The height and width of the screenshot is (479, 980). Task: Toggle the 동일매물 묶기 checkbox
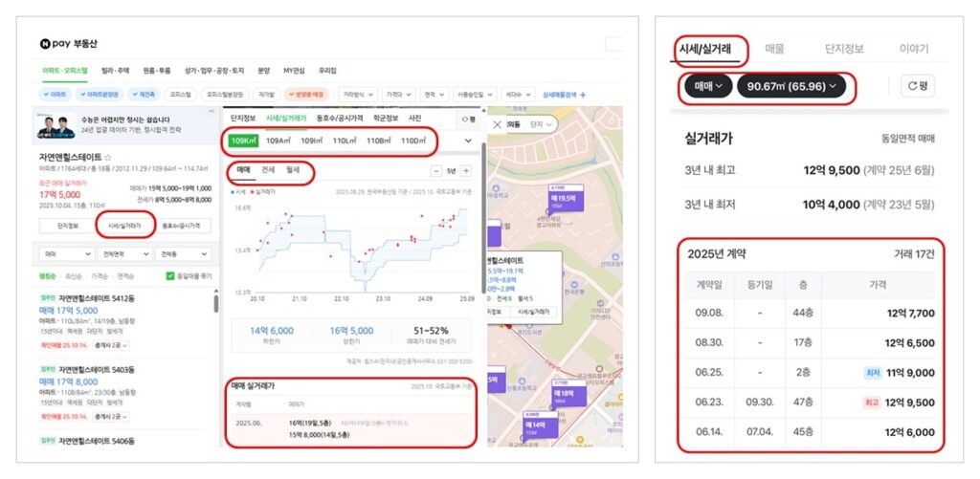click(x=169, y=276)
